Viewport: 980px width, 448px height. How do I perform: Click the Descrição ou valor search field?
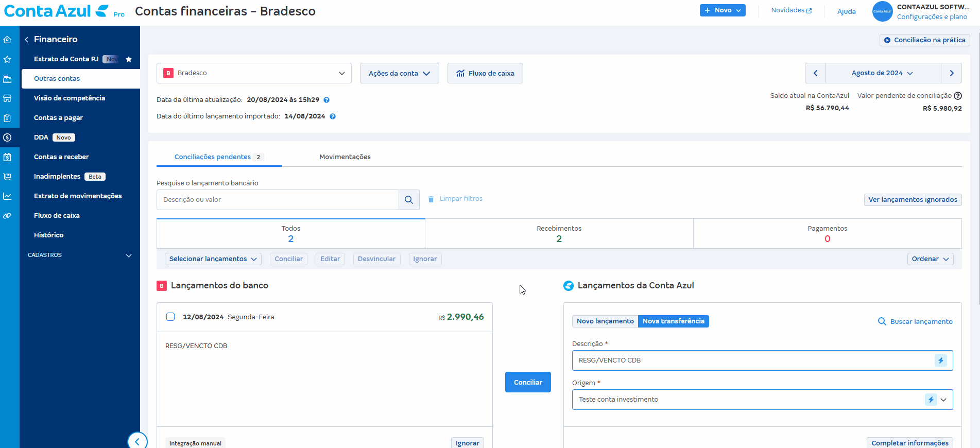coord(278,200)
